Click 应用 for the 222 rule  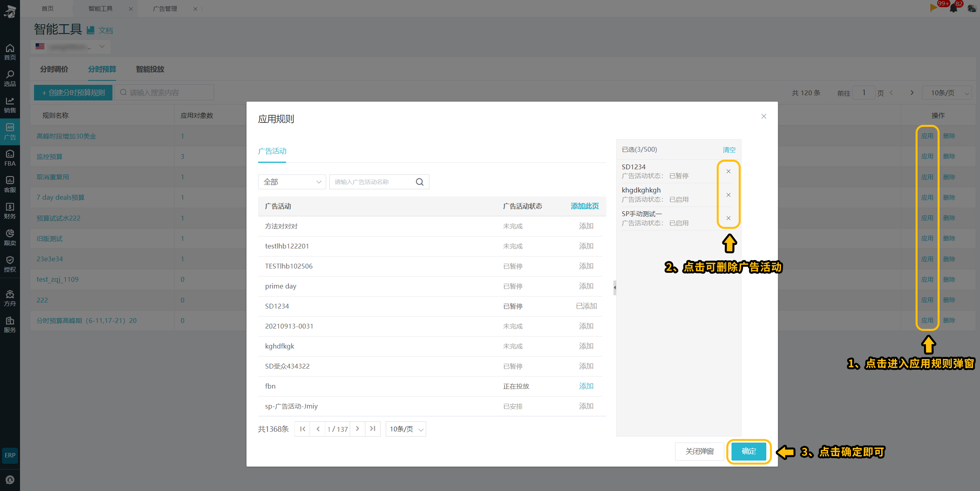click(927, 300)
